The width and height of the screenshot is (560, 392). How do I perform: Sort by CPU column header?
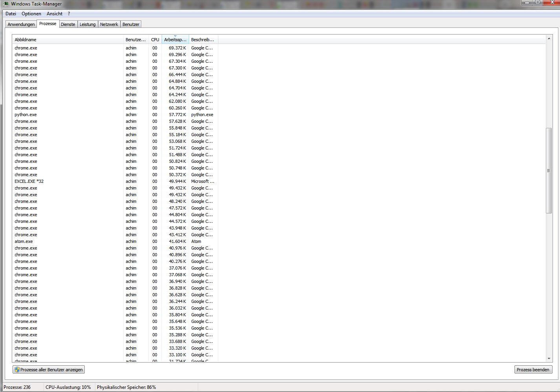[155, 40]
